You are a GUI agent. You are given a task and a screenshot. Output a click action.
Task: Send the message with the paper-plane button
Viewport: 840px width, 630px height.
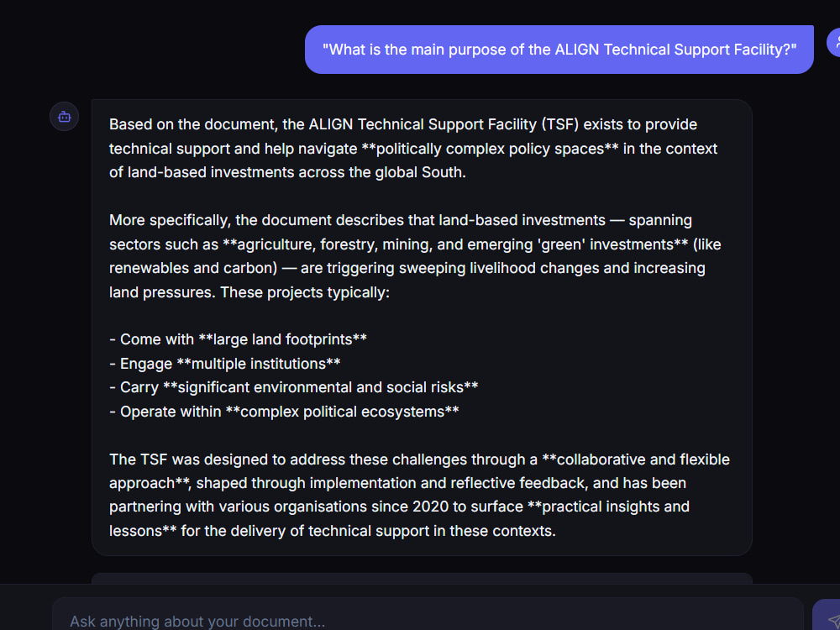tap(827, 615)
